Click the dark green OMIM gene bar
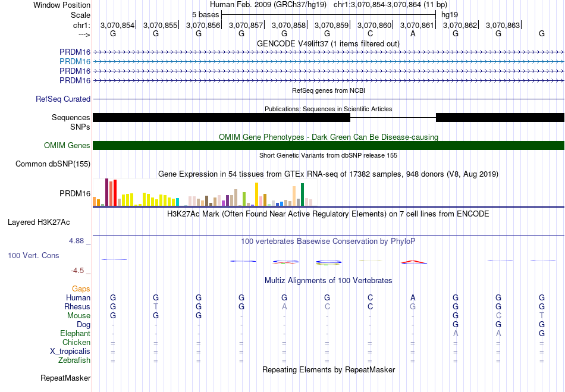 (x=329, y=145)
